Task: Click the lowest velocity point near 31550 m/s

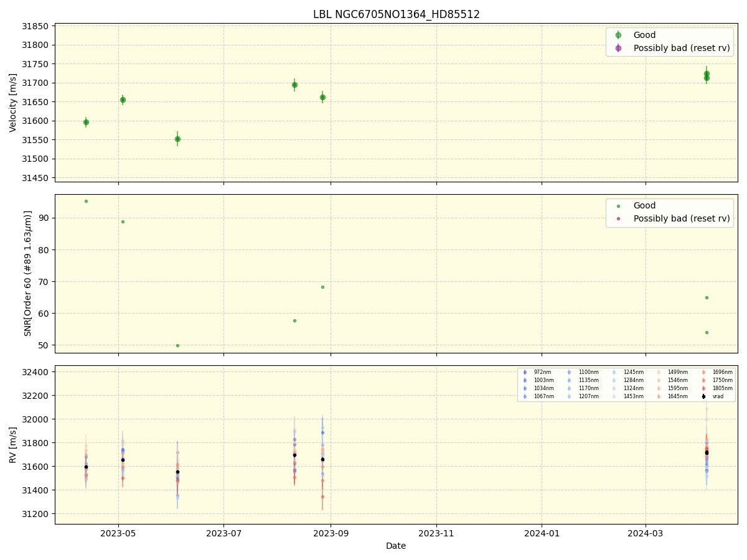Action: [x=177, y=139]
